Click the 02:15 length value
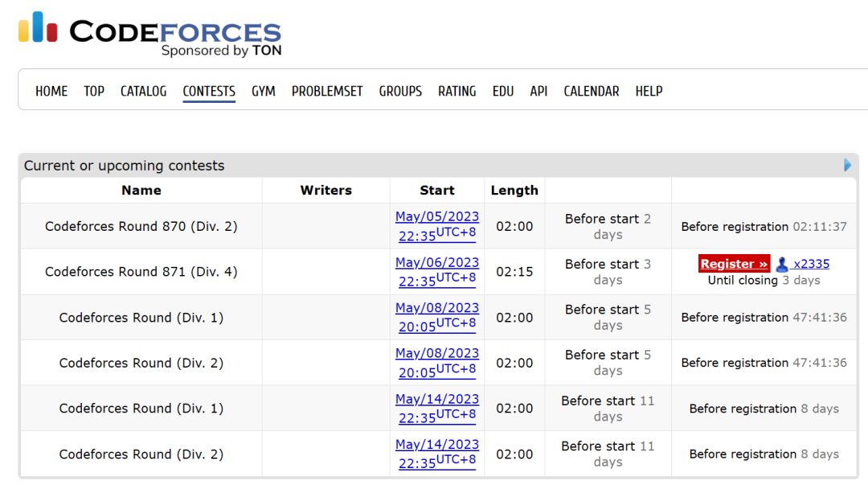This screenshot has height=489, width=868. click(x=514, y=271)
